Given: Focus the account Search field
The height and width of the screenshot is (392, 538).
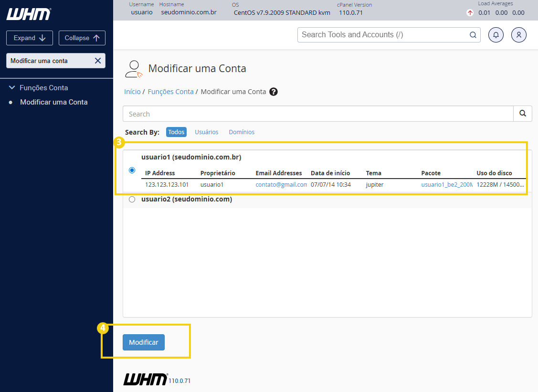Looking at the screenshot, I should click(x=318, y=114).
